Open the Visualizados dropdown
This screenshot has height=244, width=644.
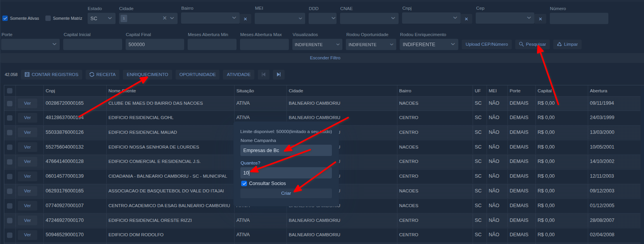coord(317,44)
